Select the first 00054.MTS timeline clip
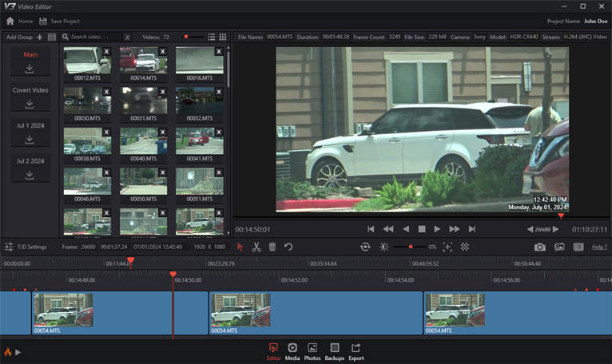Screen dimensions: 612x364 click(x=120, y=313)
